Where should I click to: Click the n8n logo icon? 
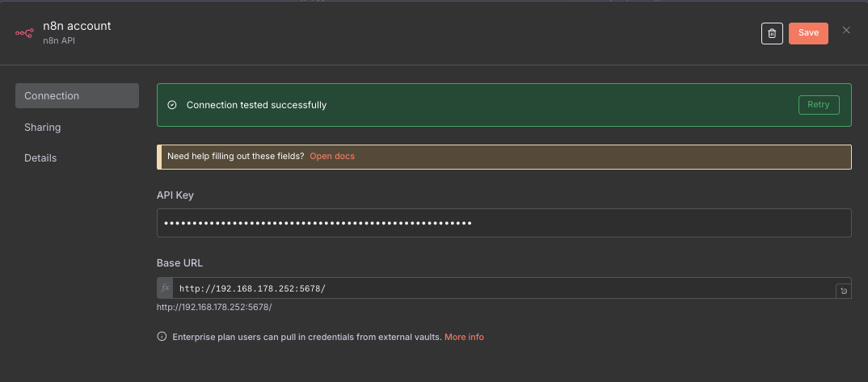tap(24, 33)
